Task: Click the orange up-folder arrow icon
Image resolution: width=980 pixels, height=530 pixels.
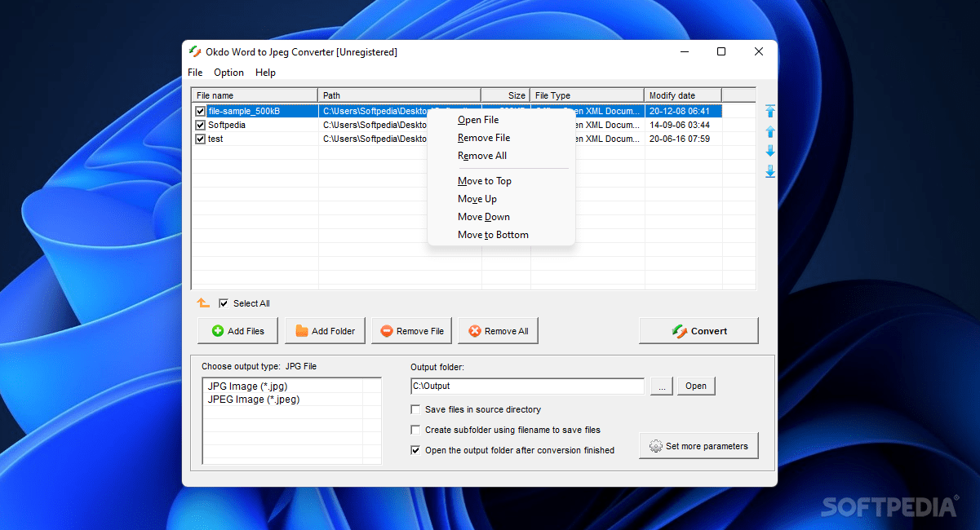Action: click(203, 303)
